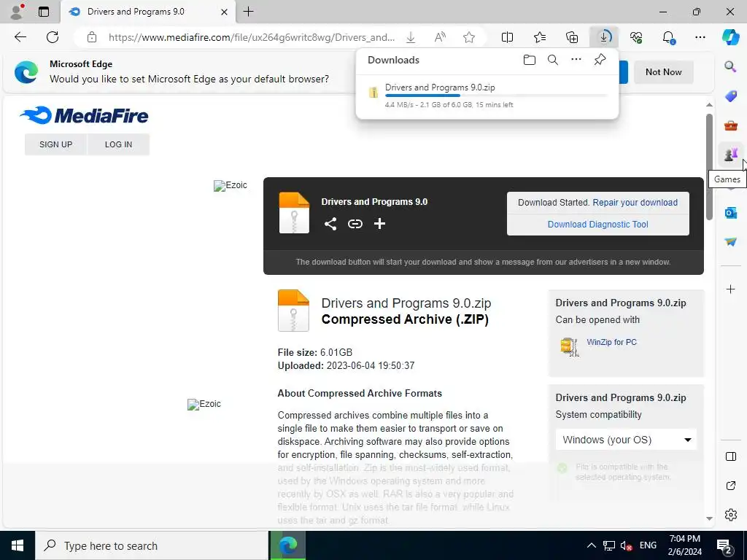
Task: Open the network tray icon
Action: tap(608, 545)
